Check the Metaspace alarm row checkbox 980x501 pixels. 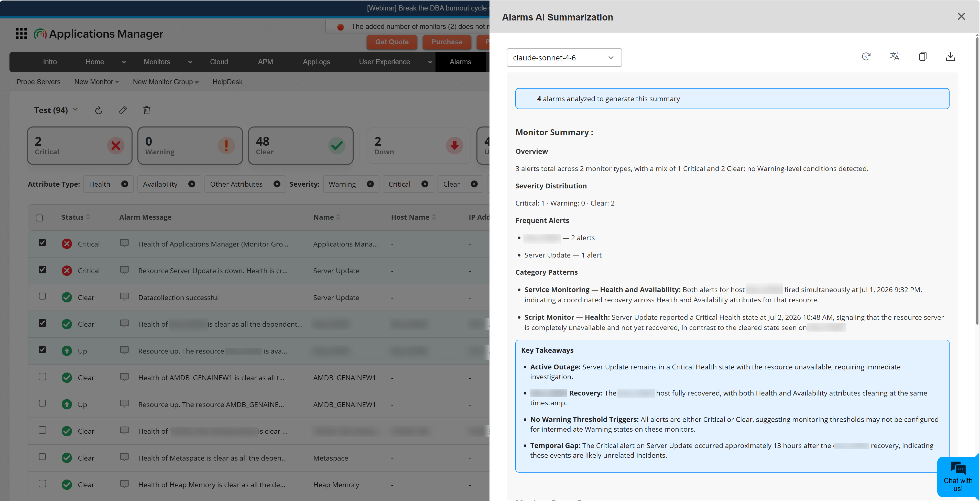point(42,457)
